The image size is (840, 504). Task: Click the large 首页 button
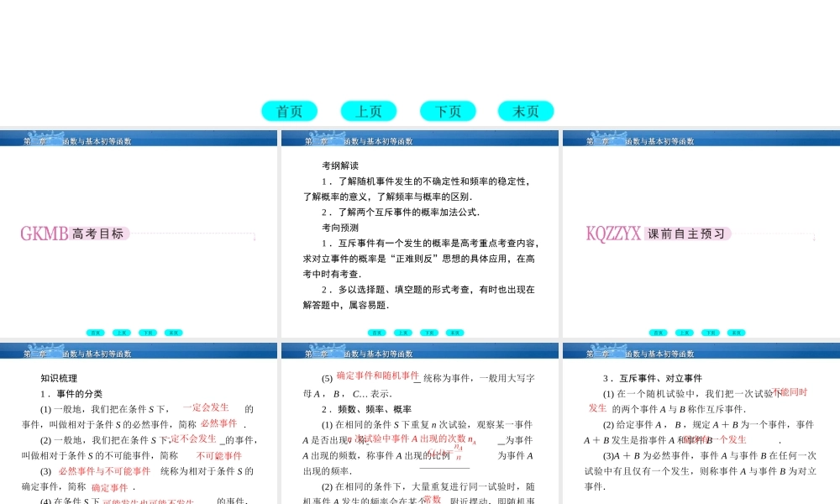click(289, 111)
